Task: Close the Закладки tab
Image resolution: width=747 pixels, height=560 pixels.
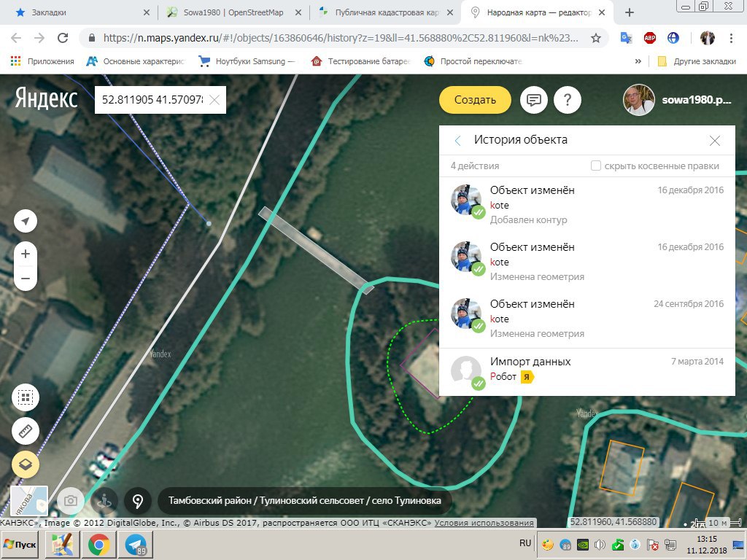Action: pyautogui.click(x=146, y=13)
